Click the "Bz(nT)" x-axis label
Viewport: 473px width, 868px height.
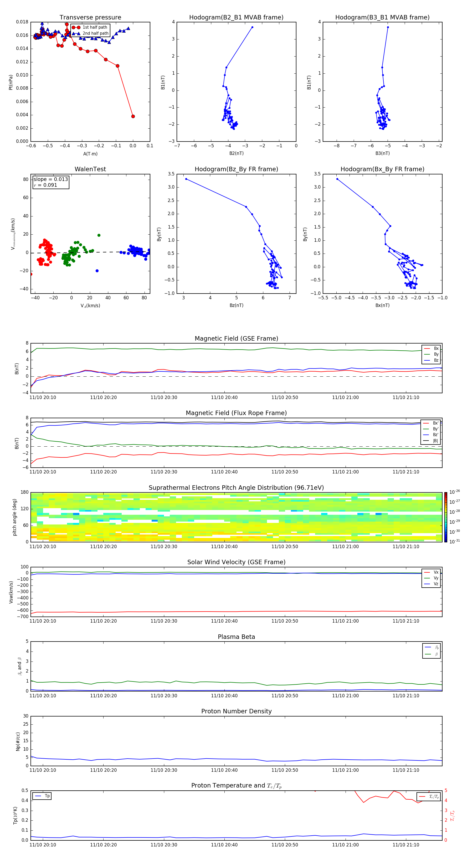pos(236,305)
